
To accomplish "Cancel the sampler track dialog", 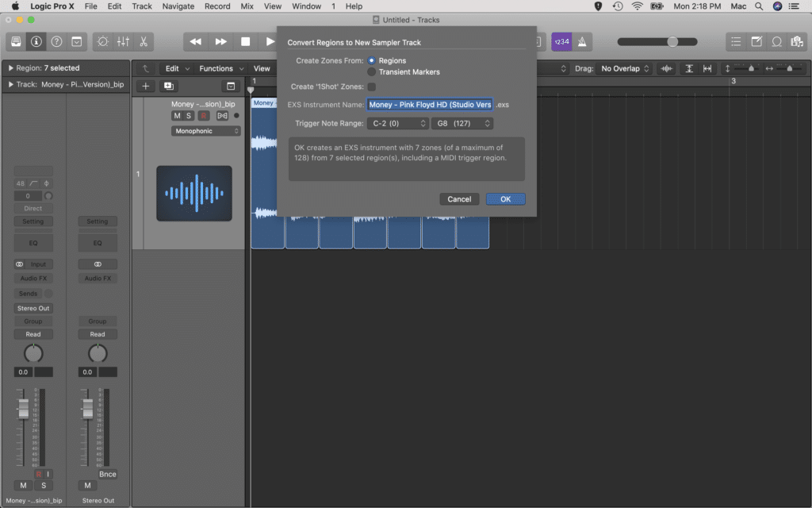I will [459, 199].
